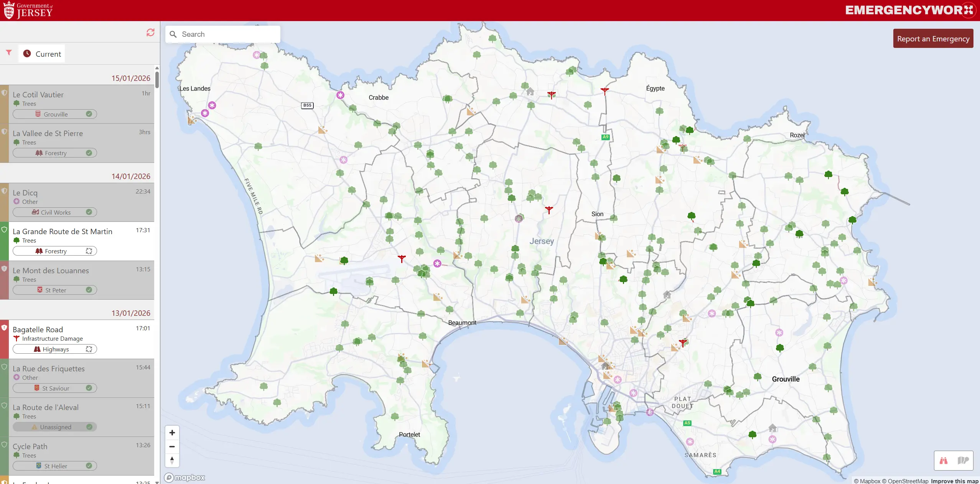980x484 pixels.
Task: Toggle the green checkmark on the St Helier badge
Action: click(x=89, y=466)
